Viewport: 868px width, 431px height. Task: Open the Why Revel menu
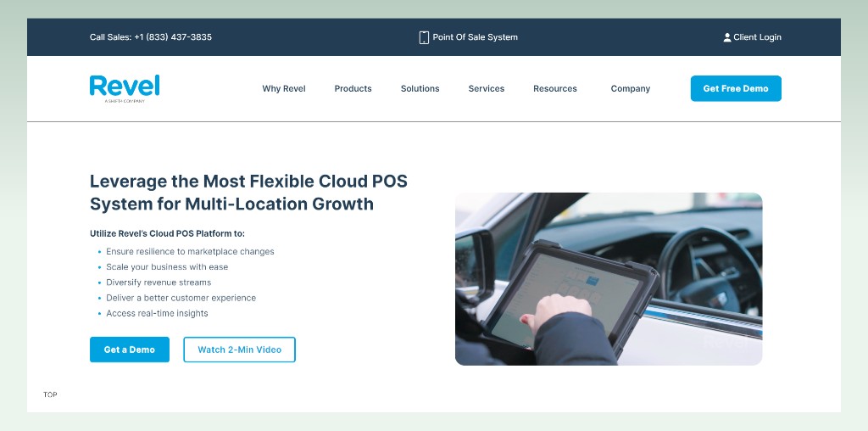click(x=284, y=88)
